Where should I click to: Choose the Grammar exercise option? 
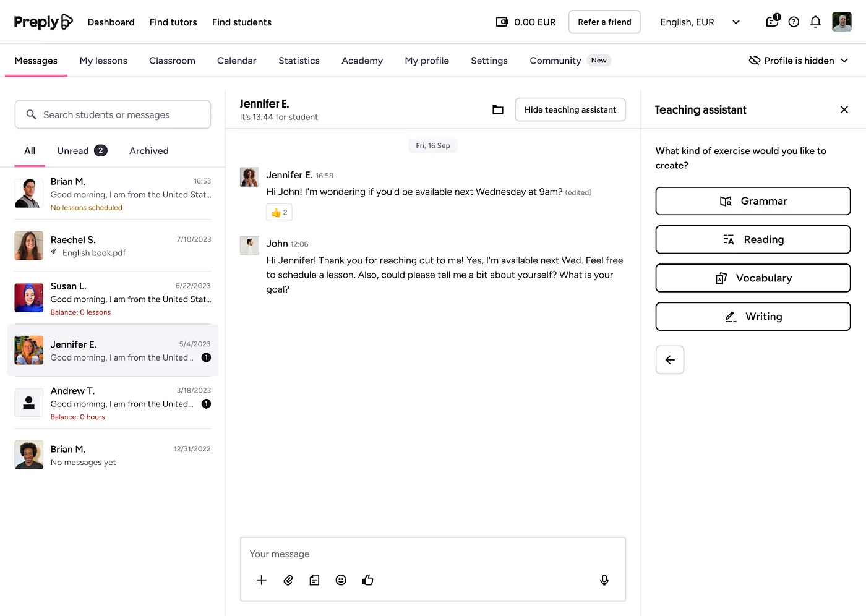pyautogui.click(x=753, y=201)
